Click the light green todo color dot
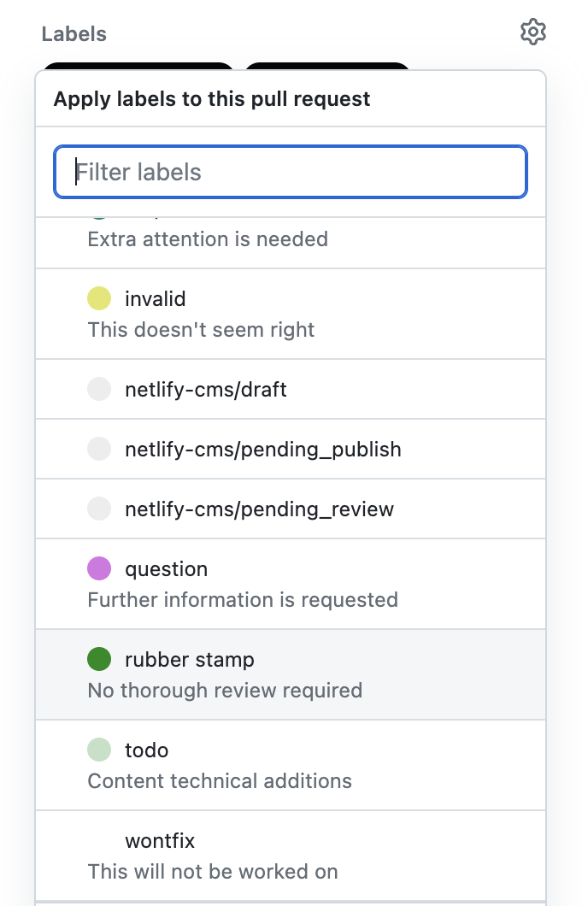Image resolution: width=588 pixels, height=906 pixels. click(99, 750)
